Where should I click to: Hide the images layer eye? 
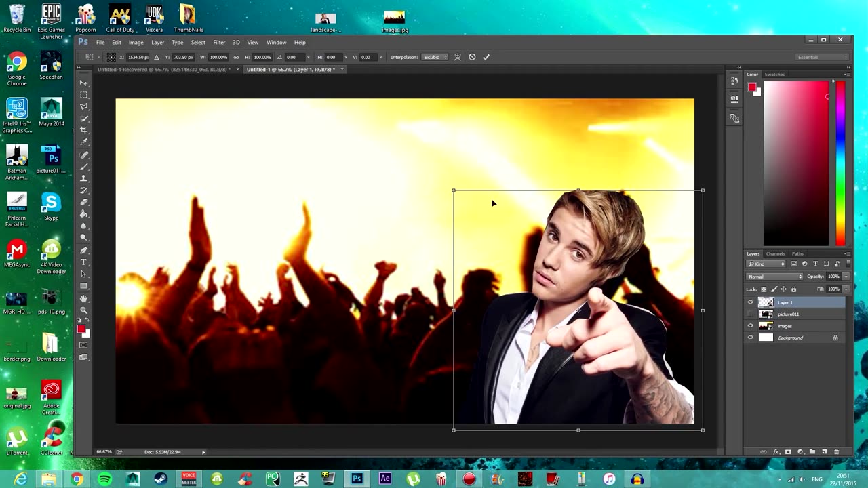[x=750, y=325]
